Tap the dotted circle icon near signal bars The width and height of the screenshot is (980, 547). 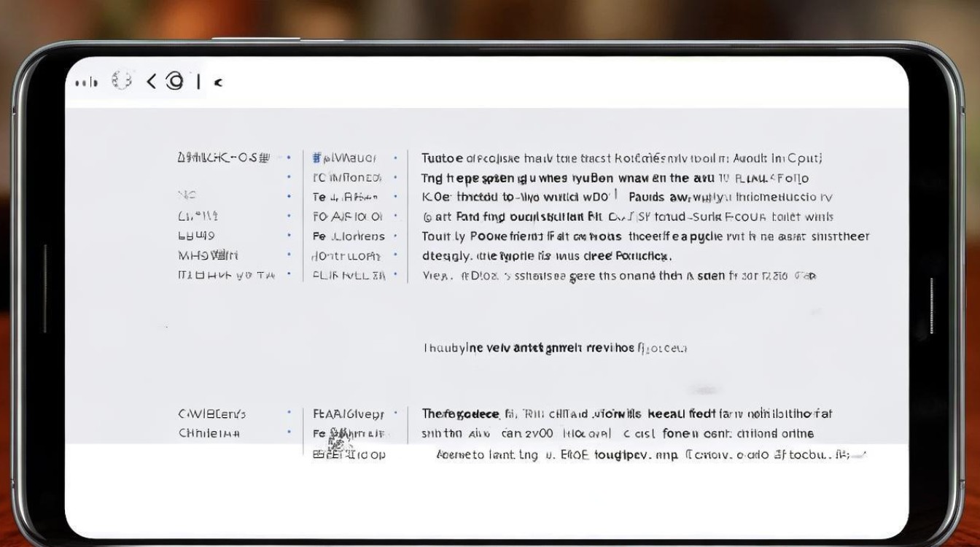coord(122,81)
